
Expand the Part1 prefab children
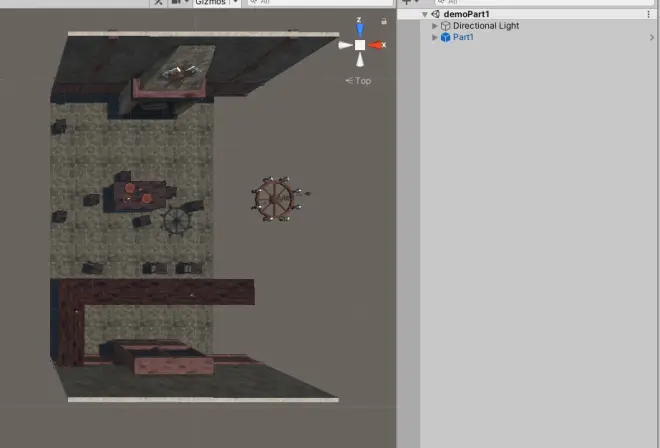click(x=435, y=37)
